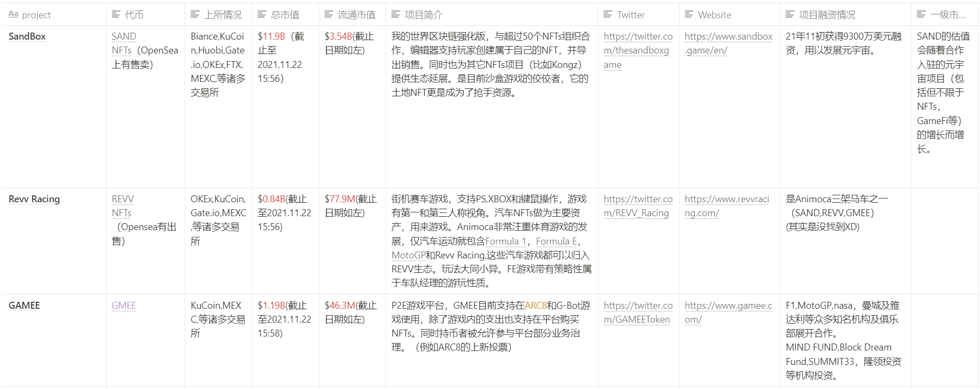The height and width of the screenshot is (389, 980).
Task: Open the GAMEEToken Twitter link
Action: (x=638, y=312)
